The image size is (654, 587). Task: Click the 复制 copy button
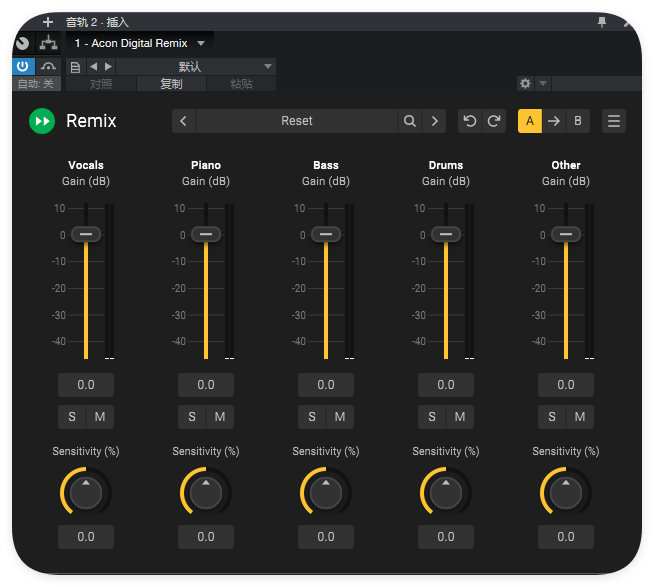tap(171, 84)
